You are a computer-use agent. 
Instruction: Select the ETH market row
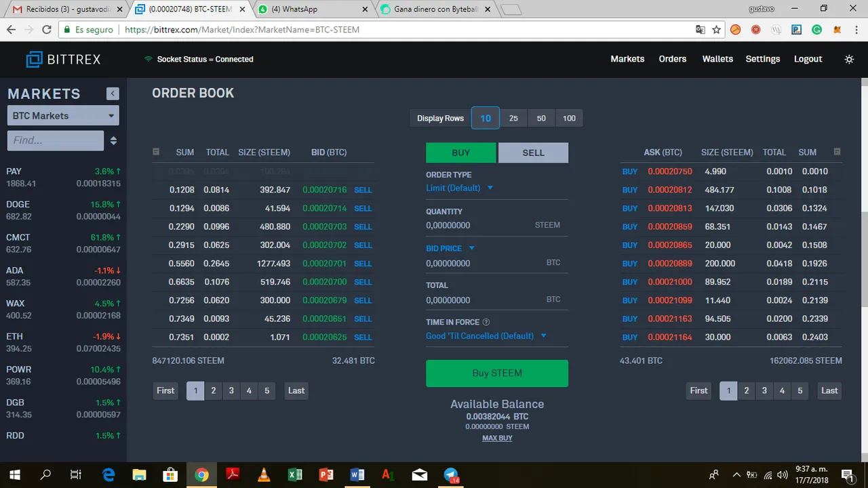(x=63, y=342)
